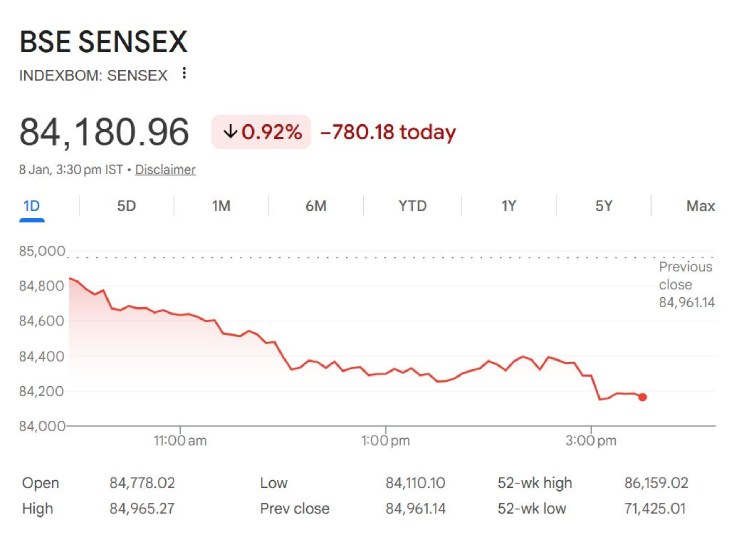Click the down arrow percentage badge
730x548 pixels.
point(261,132)
